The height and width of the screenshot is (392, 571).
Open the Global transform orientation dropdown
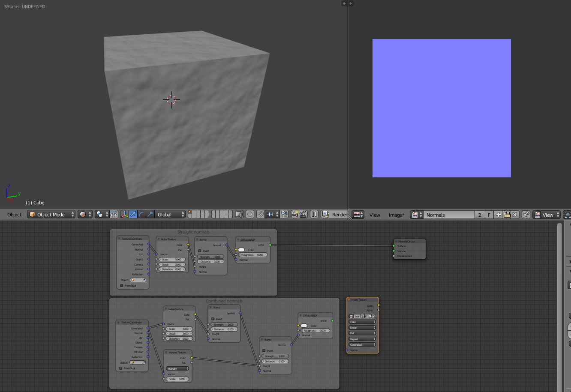(x=170, y=215)
